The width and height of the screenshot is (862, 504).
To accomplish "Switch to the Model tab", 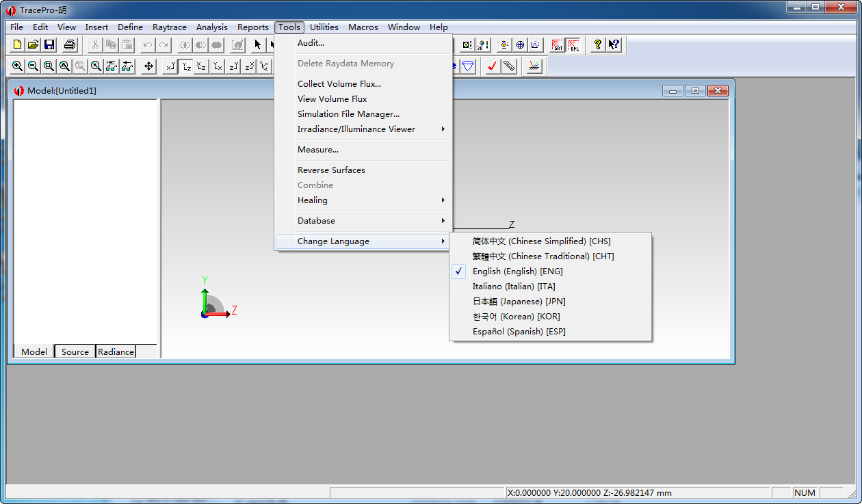I will (x=34, y=352).
